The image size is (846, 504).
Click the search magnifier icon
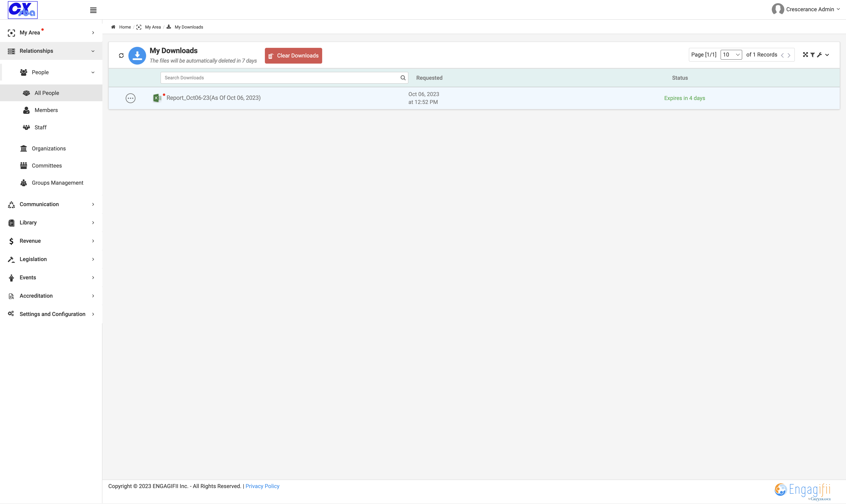coord(403,78)
